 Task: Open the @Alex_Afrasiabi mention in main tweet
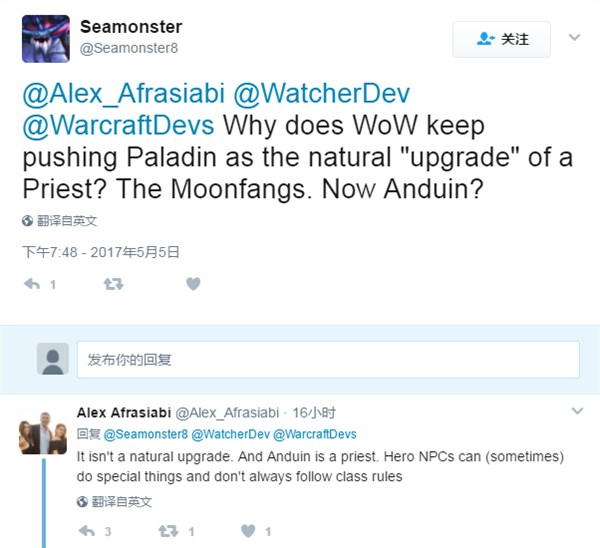coord(124,93)
